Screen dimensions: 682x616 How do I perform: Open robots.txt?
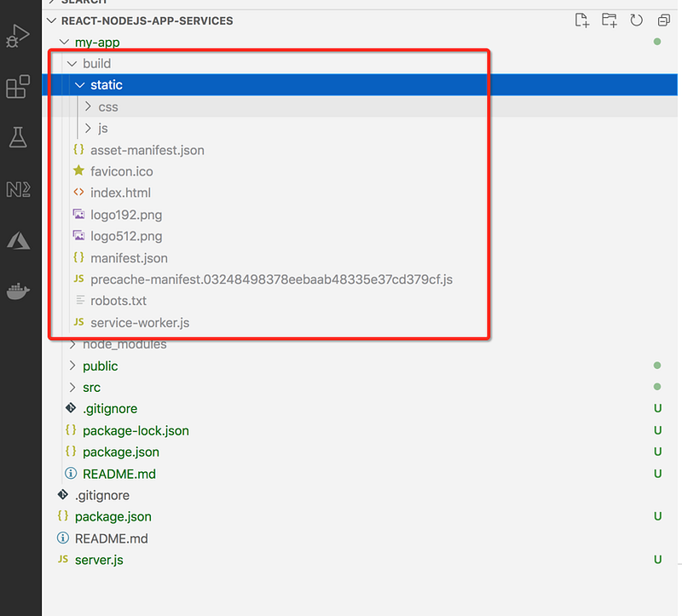118,301
